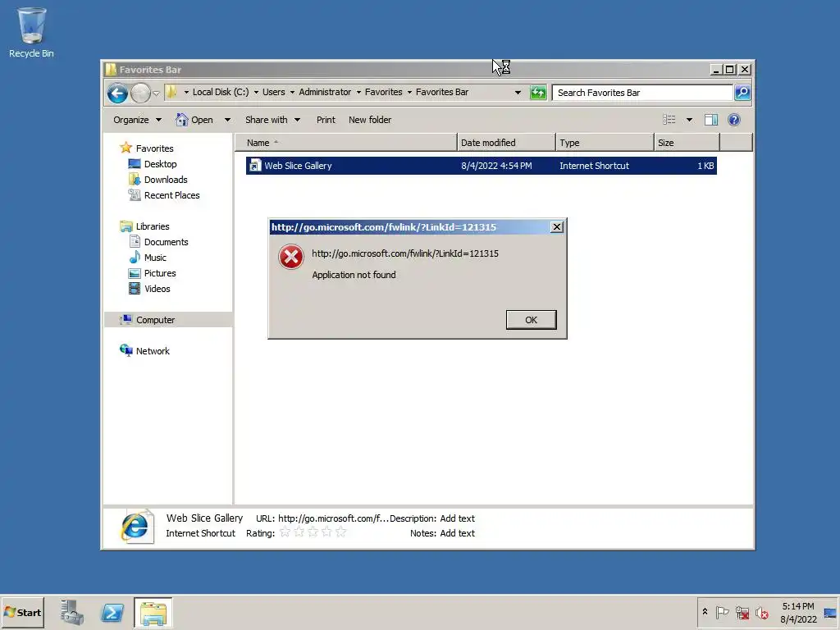Click Favorites in the address breadcrumb

pyautogui.click(x=384, y=92)
